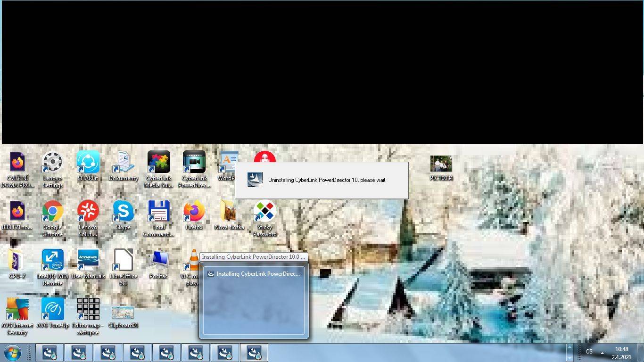
Task: Launch Google Chrome from the desktop
Action: click(x=52, y=218)
